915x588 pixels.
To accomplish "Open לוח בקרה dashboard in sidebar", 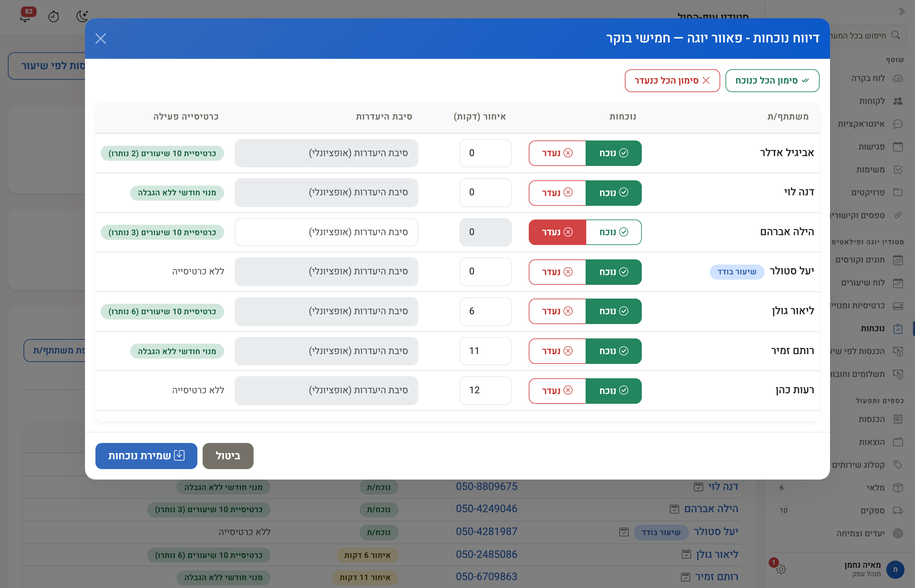I will click(x=877, y=78).
